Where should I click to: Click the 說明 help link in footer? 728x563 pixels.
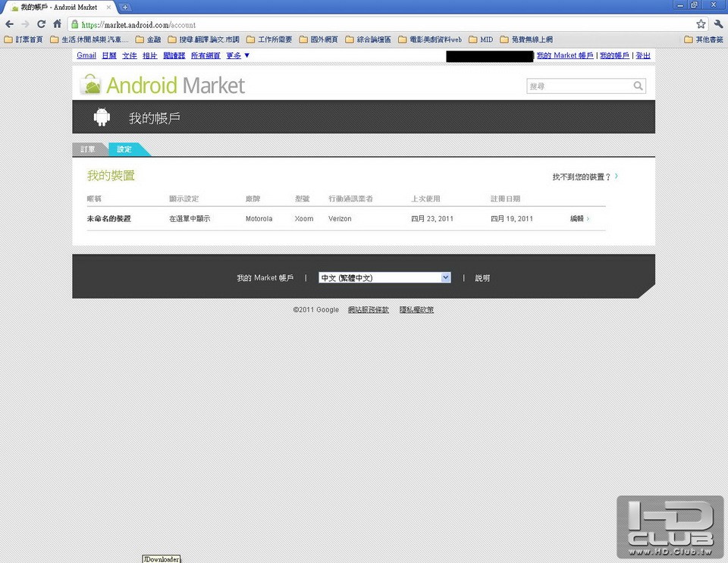pos(482,278)
